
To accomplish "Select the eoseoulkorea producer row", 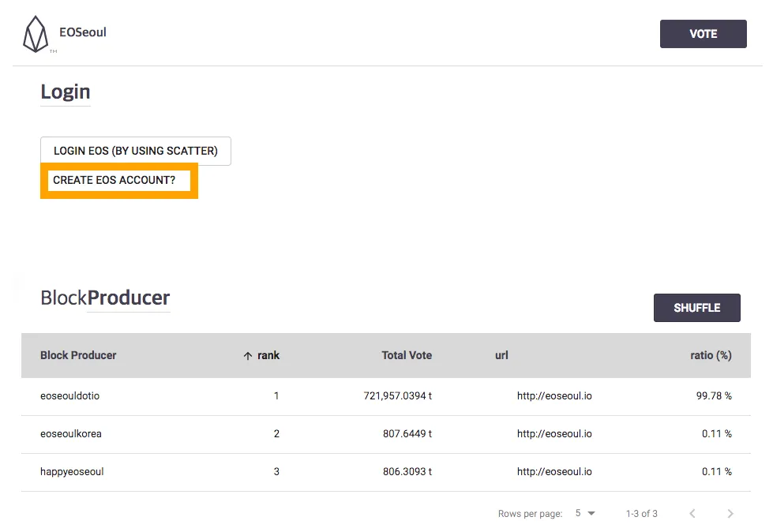I will tap(386, 434).
